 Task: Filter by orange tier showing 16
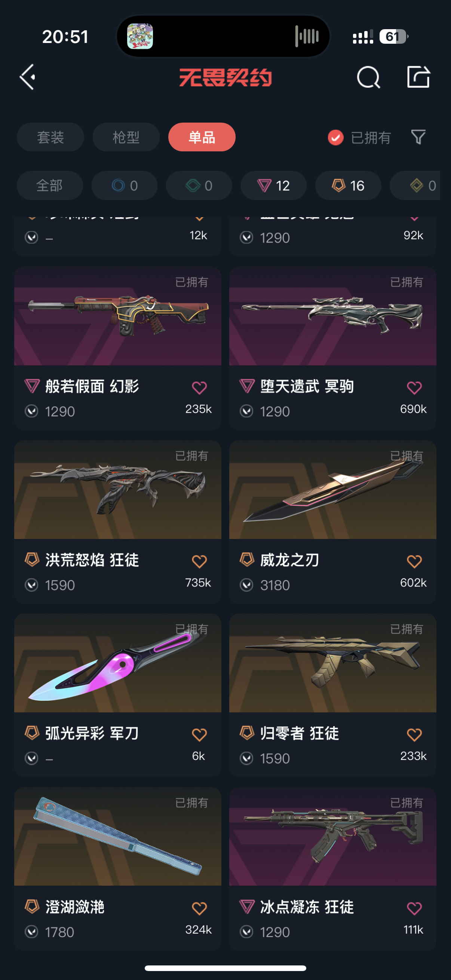point(348,185)
